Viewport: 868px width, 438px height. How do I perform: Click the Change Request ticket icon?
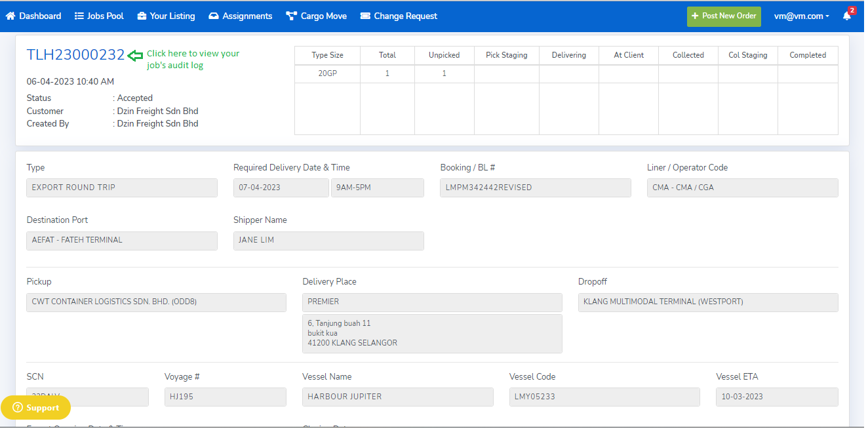[365, 16]
